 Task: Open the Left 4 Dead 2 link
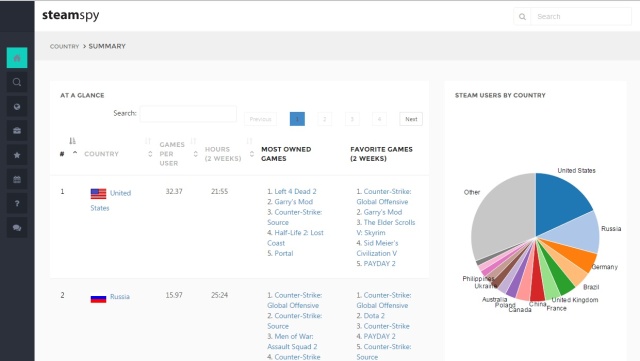coord(295,191)
